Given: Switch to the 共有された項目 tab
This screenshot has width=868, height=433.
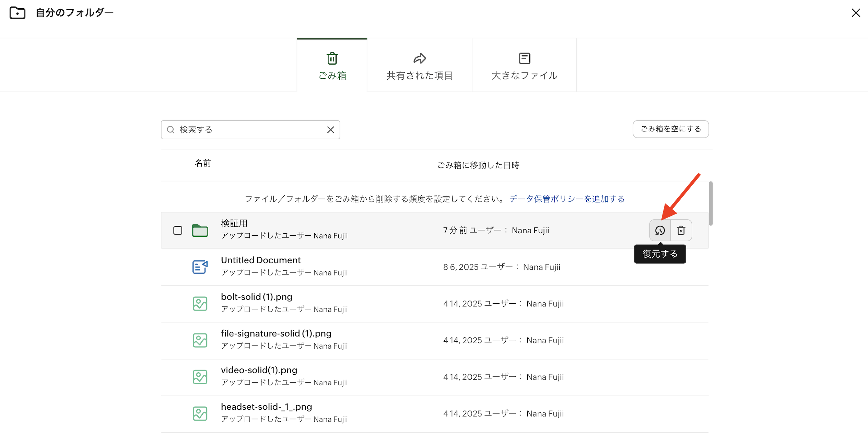Looking at the screenshot, I should click(x=419, y=66).
